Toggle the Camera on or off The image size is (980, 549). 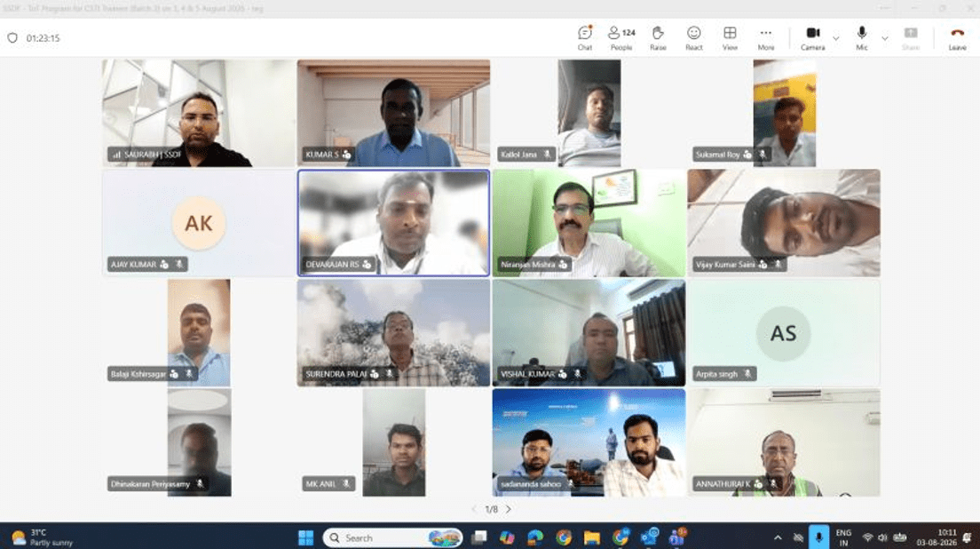tap(812, 37)
